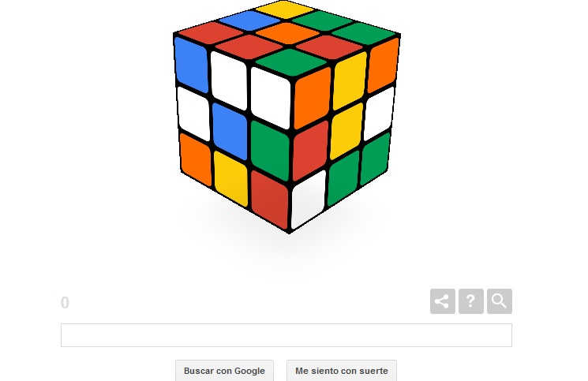The width and height of the screenshot is (588, 381).
Task: Click the Buscar con Google button
Action: click(x=224, y=371)
